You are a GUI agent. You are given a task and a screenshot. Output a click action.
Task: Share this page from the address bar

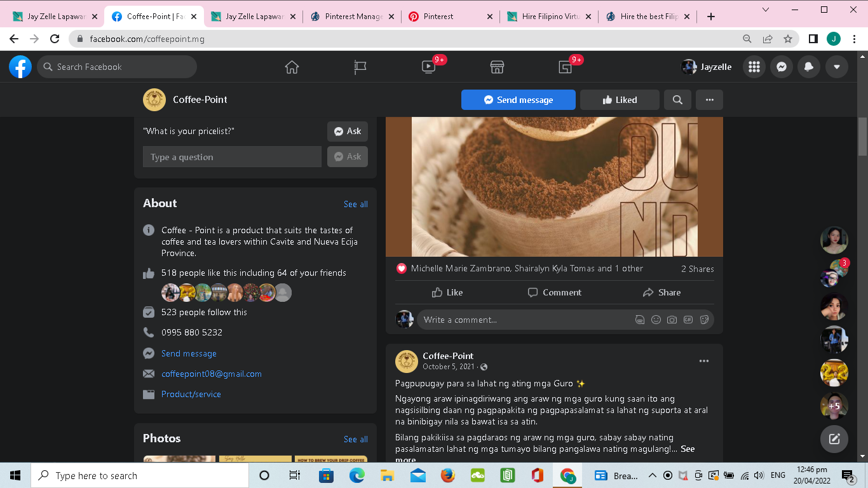pos(768,39)
